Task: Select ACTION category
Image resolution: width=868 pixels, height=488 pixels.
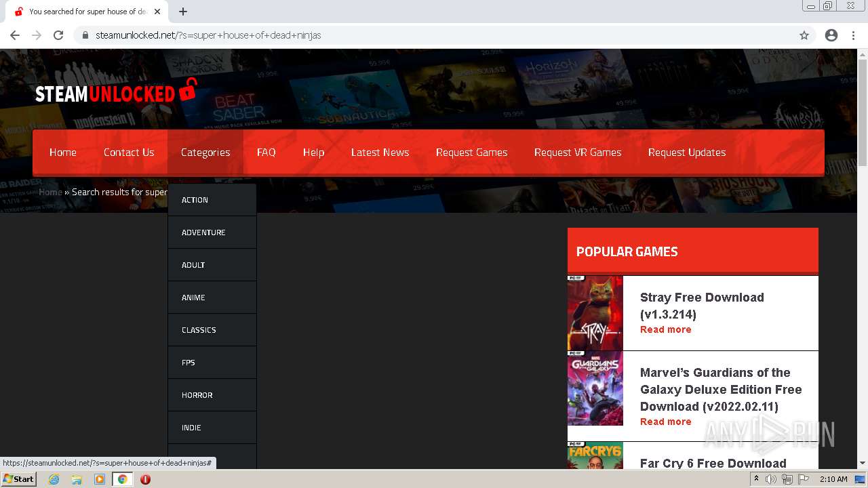Action: pos(212,200)
